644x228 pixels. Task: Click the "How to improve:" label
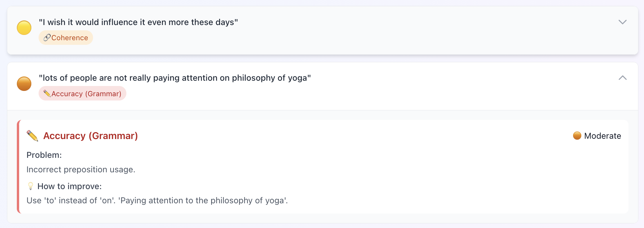pyautogui.click(x=69, y=186)
